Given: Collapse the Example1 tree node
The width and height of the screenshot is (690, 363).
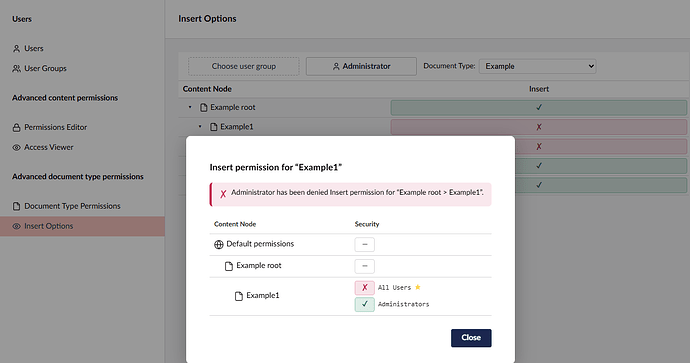Looking at the screenshot, I should point(200,127).
